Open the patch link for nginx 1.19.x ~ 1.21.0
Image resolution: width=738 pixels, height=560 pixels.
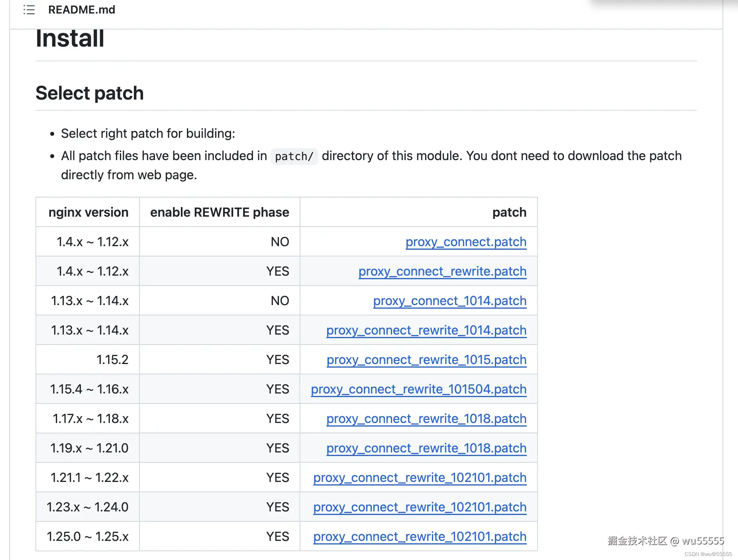[x=426, y=448]
